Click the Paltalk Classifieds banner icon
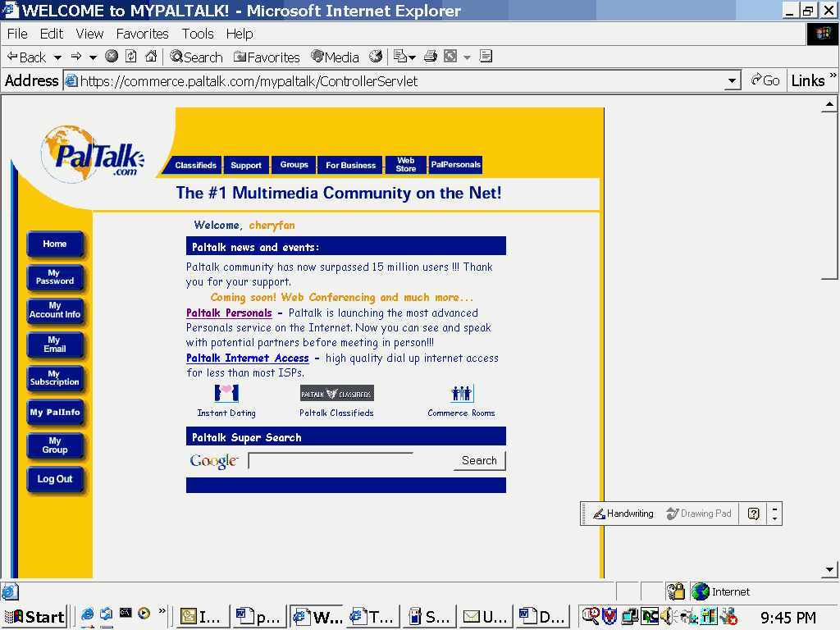 click(x=337, y=393)
